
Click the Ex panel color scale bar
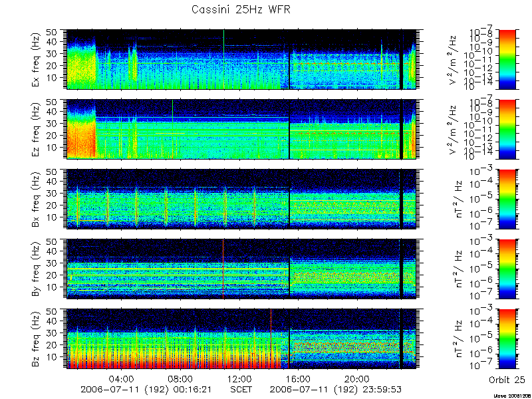(507, 59)
